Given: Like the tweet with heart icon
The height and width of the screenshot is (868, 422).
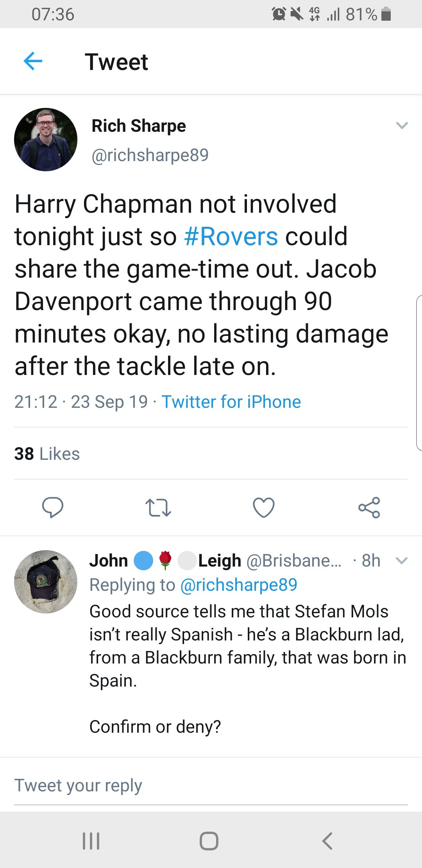Looking at the screenshot, I should point(264,507).
